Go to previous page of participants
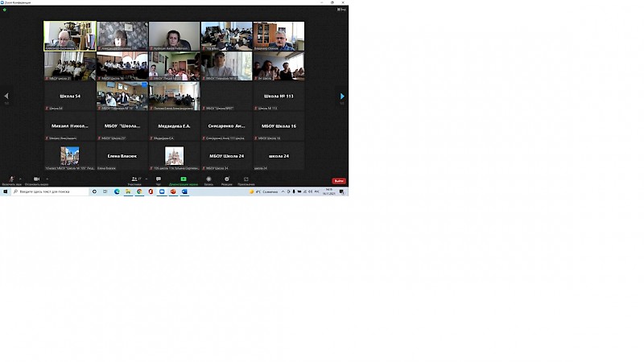The width and height of the screenshot is (644, 362). point(6,97)
